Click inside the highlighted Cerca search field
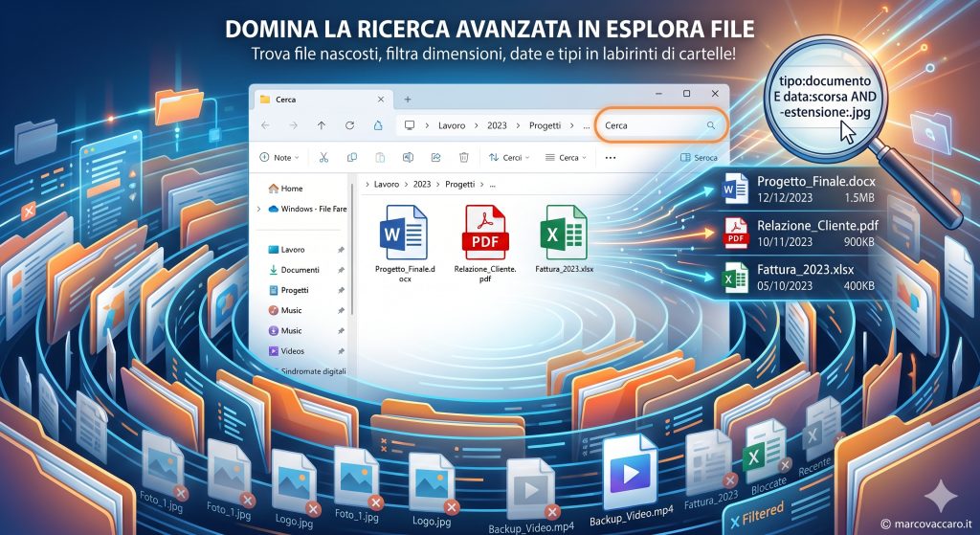Viewport: 980px width, 535px height. tap(651, 125)
